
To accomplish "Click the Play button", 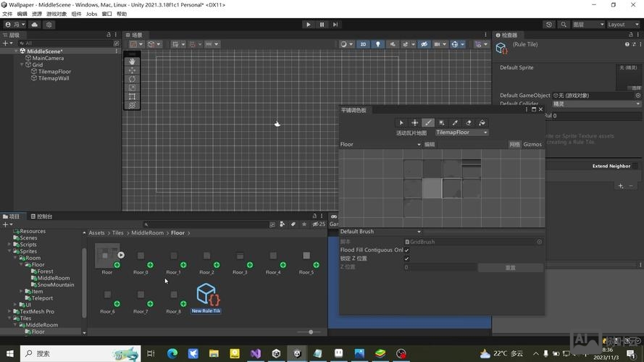I will (x=309, y=25).
